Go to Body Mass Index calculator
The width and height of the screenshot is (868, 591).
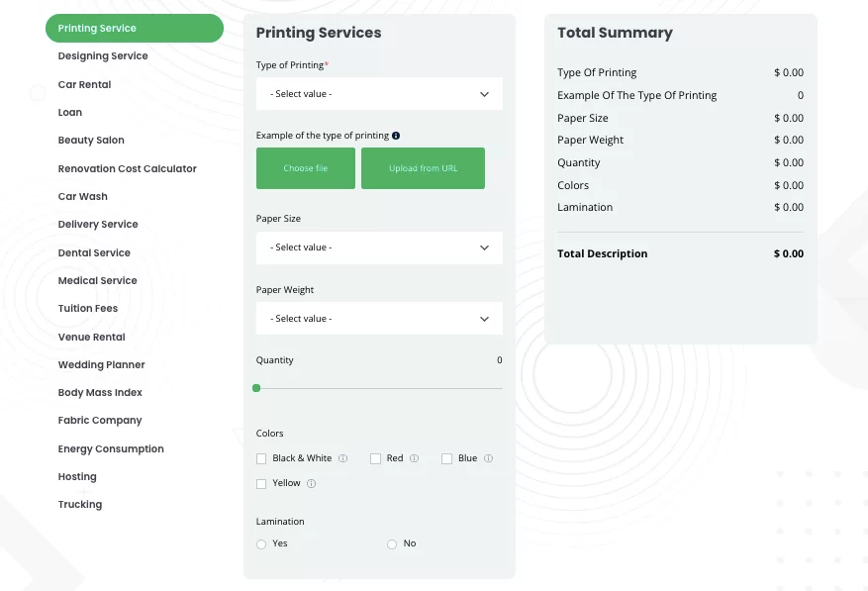[100, 392]
